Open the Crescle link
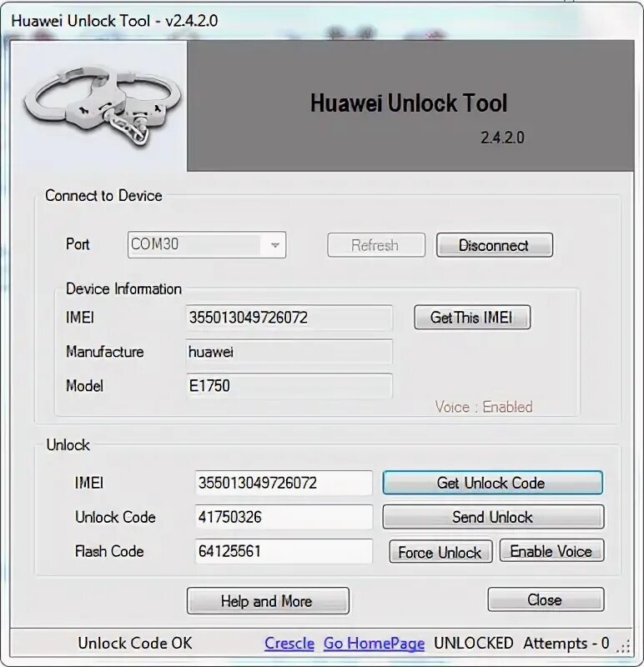This screenshot has width=644, height=667. tap(289, 643)
